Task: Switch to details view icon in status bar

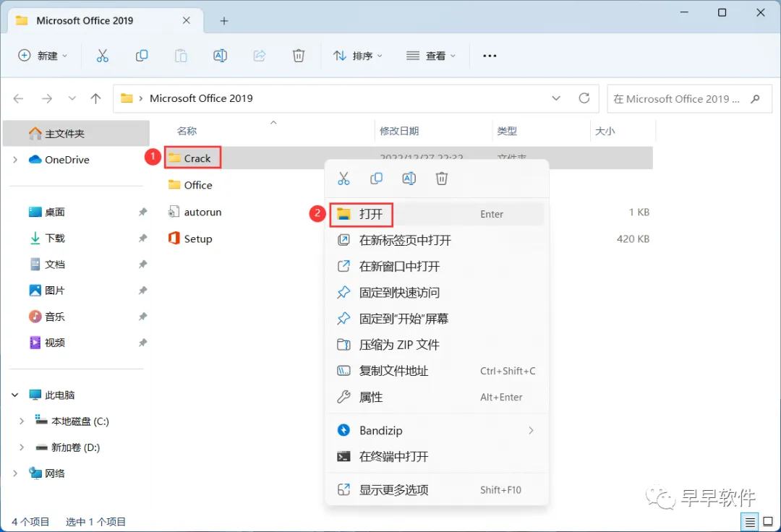Action: (750, 522)
